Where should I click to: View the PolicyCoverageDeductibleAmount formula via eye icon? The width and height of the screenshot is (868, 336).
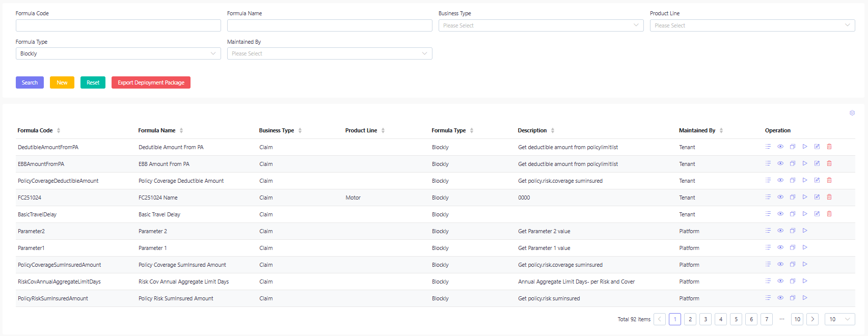[x=780, y=180]
